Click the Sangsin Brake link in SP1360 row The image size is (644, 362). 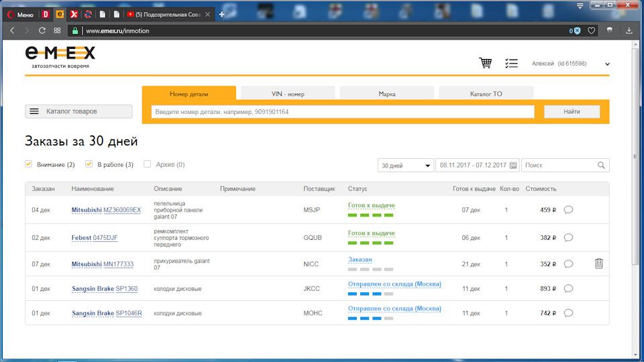(93, 288)
